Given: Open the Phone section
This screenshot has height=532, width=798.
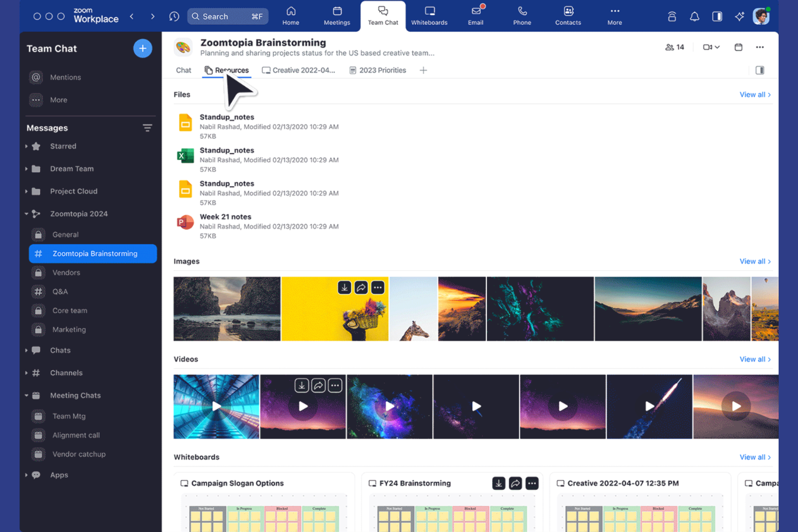Looking at the screenshot, I should pos(522,16).
